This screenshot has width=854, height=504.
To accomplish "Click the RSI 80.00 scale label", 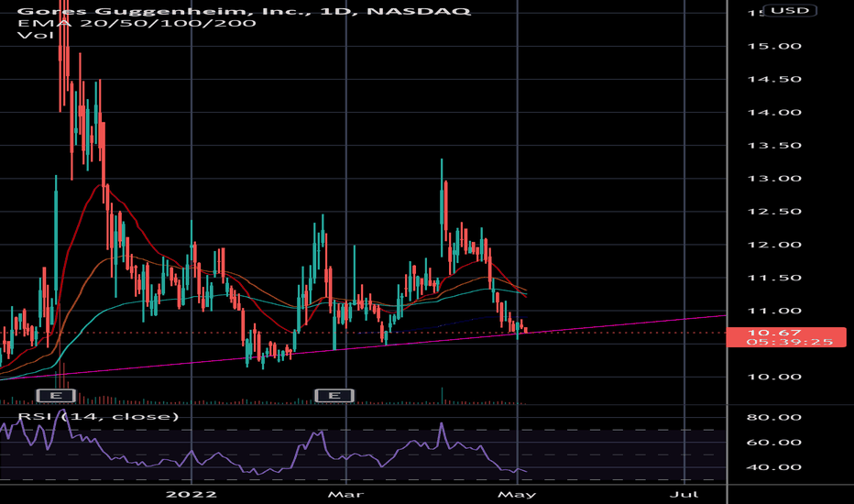I will point(774,417).
